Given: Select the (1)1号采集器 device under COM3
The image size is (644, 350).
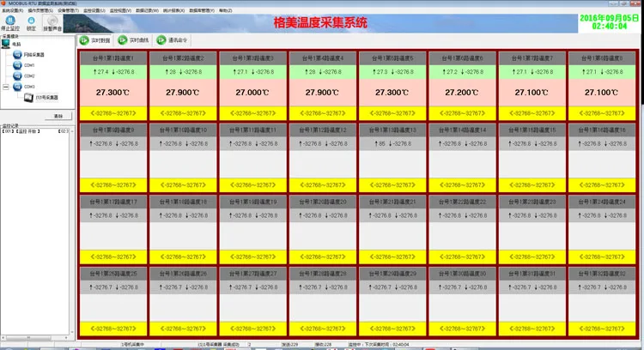Looking at the screenshot, I should [41, 98].
